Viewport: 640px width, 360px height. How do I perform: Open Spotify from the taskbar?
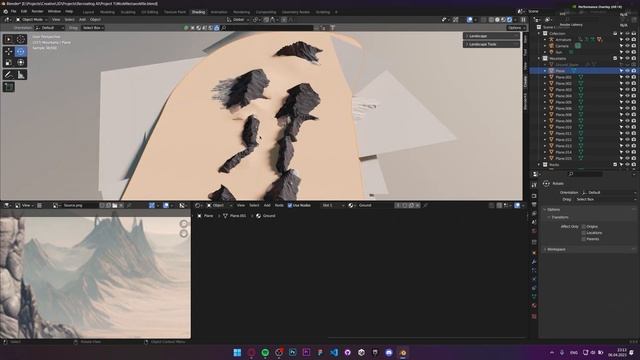click(265, 352)
